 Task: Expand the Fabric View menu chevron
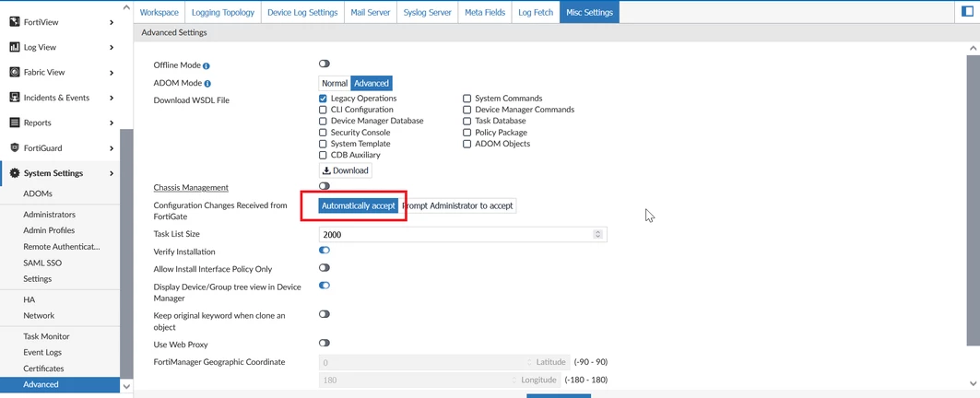click(x=112, y=73)
